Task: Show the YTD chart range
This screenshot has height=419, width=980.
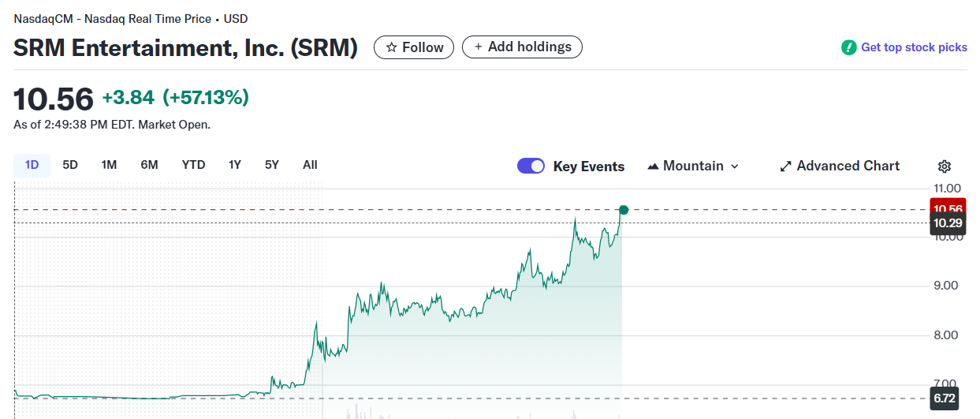Action: (193, 165)
